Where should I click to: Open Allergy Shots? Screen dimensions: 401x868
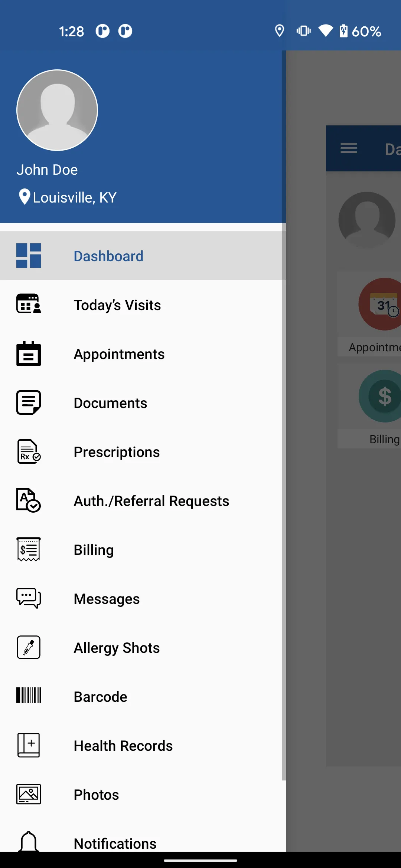tap(143, 648)
